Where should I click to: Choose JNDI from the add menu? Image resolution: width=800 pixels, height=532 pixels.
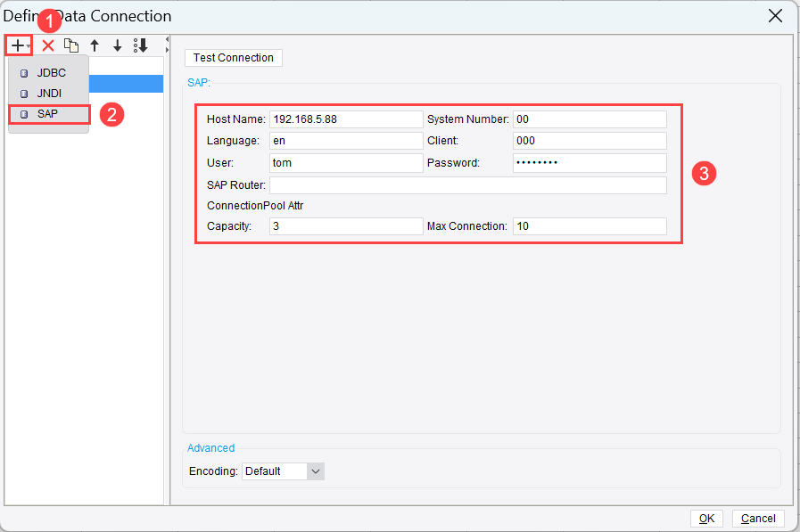click(x=49, y=94)
